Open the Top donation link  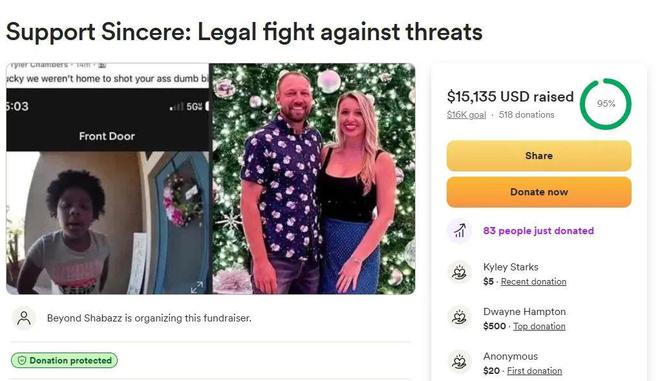[539, 326]
